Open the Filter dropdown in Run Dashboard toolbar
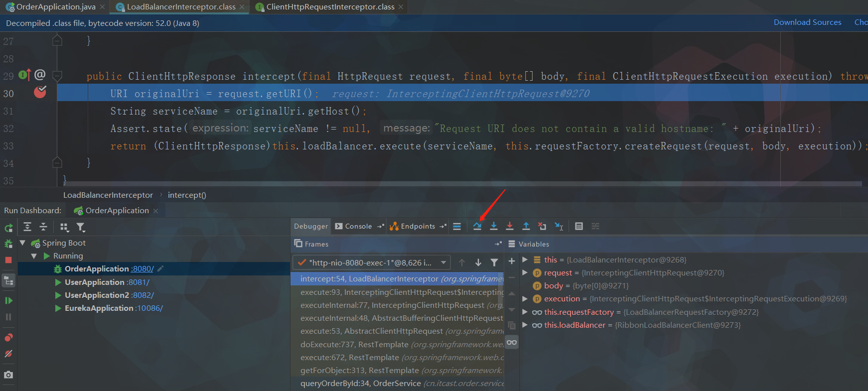The image size is (868, 391). click(x=81, y=227)
